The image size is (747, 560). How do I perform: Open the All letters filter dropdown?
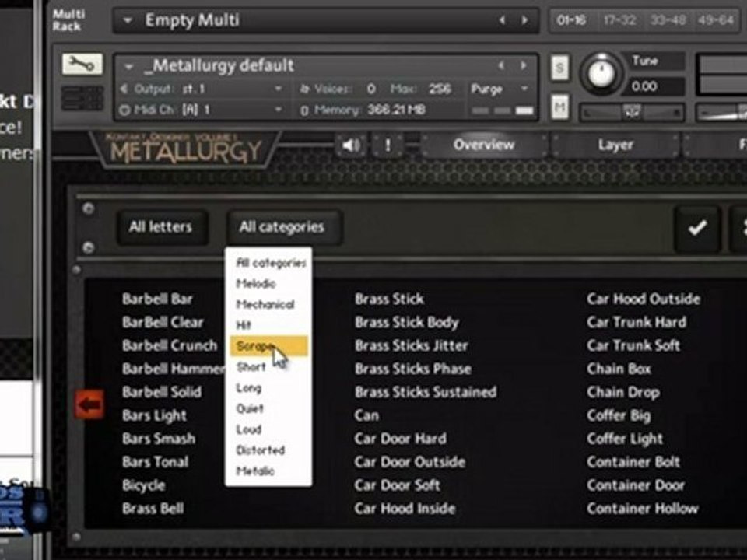click(x=161, y=227)
